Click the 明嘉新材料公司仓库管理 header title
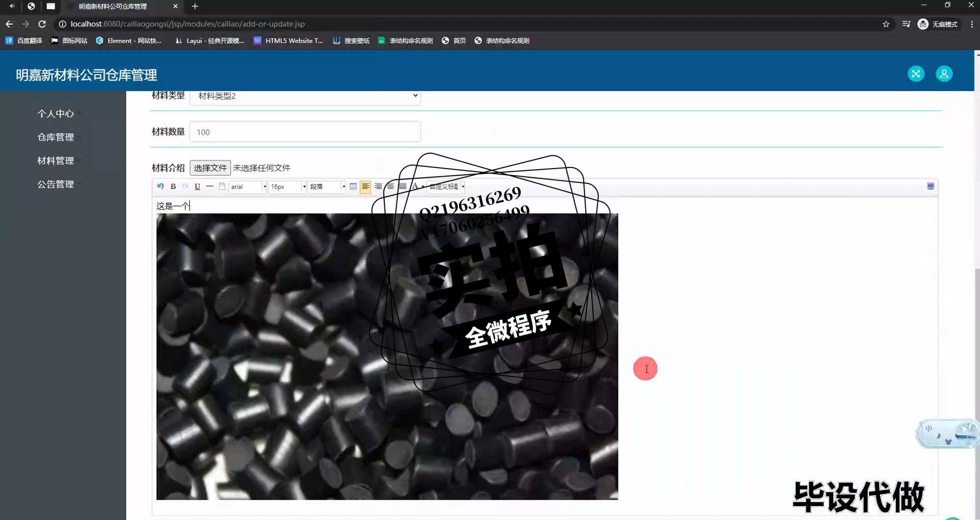Viewport: 980px width, 520px height. coord(86,75)
